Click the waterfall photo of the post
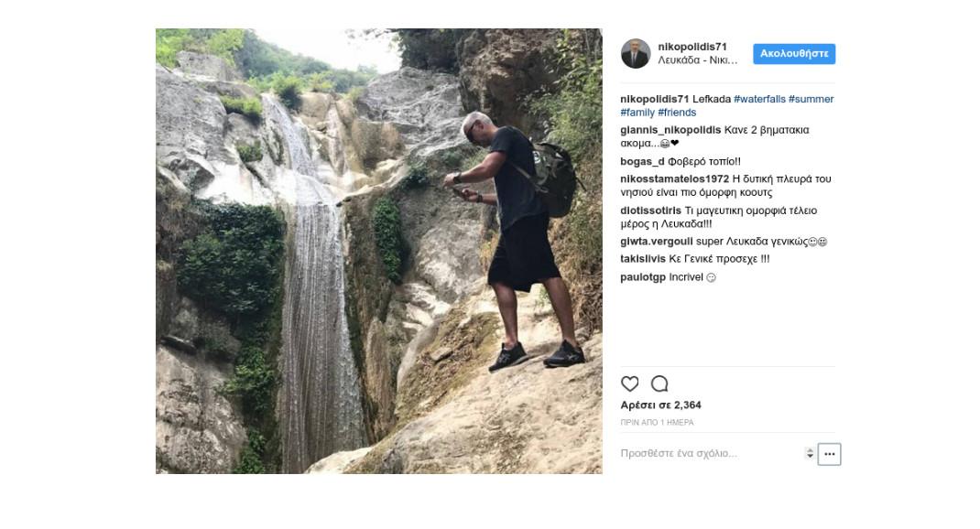This screenshot has height=529, width=980. point(379,251)
